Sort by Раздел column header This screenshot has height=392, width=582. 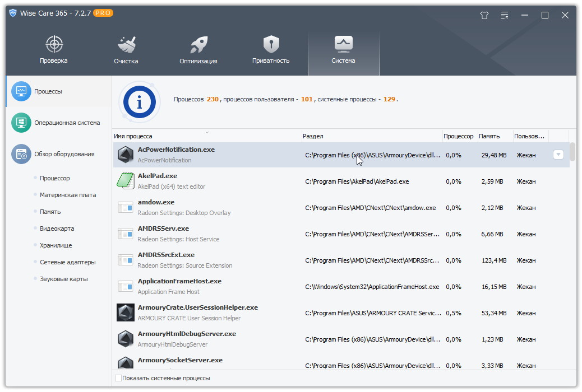pos(372,136)
